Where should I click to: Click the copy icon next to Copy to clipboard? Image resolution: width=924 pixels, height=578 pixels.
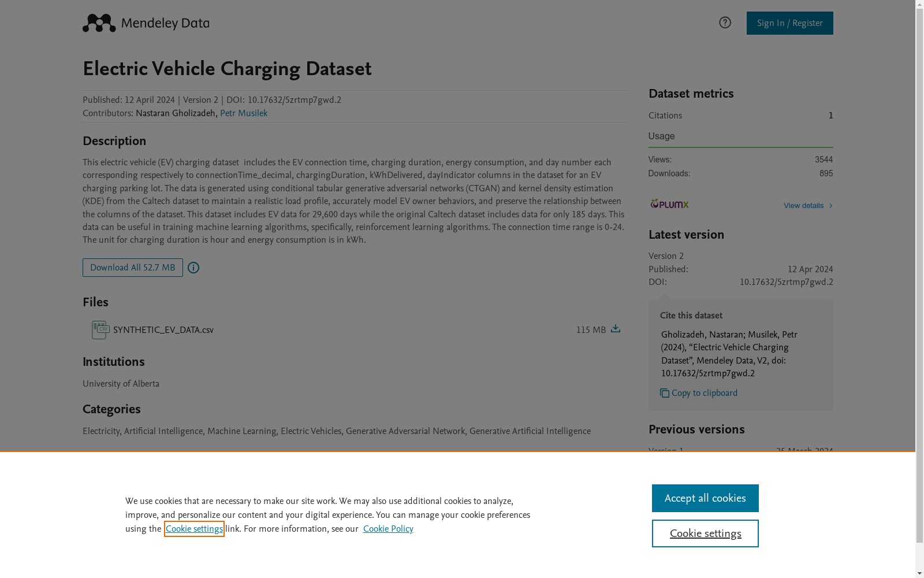coord(665,393)
